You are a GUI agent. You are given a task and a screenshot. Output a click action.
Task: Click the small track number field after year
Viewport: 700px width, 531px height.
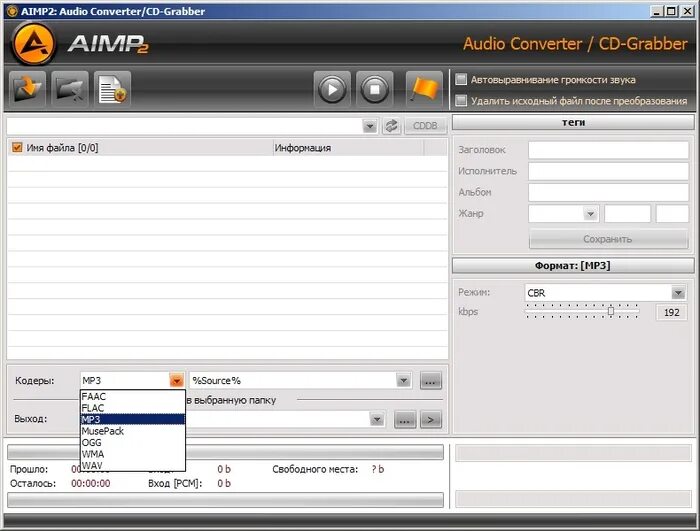[x=672, y=214]
